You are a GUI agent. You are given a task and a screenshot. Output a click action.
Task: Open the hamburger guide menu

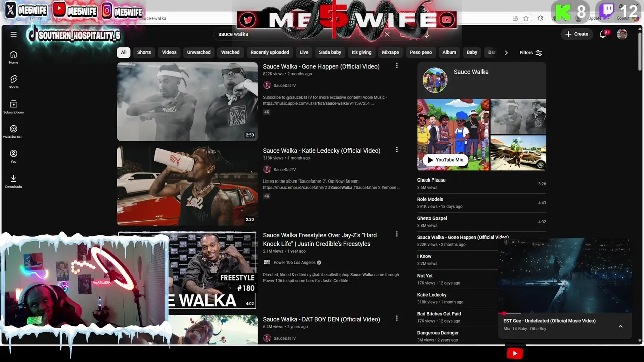tap(14, 34)
